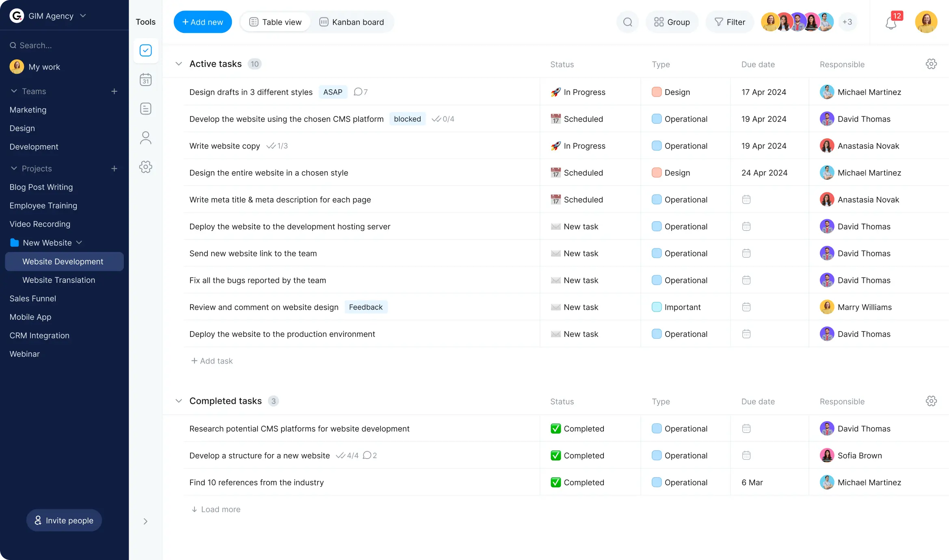Viewport: 949px width, 560px height.
Task: Open comments on Design drafts task
Action: point(361,92)
